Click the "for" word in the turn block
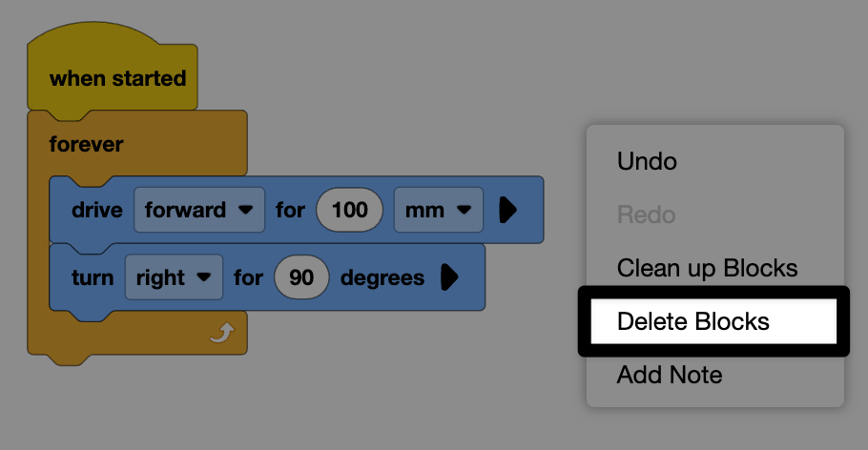The image size is (868, 450). pyautogui.click(x=248, y=277)
